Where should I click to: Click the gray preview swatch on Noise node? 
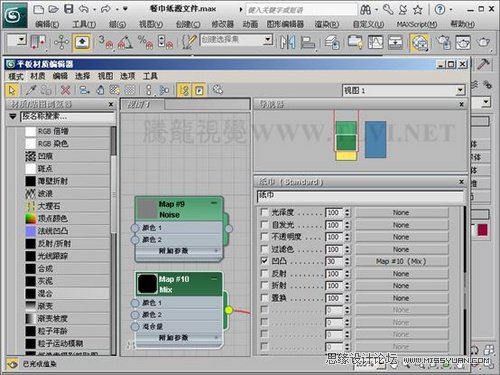(x=147, y=208)
